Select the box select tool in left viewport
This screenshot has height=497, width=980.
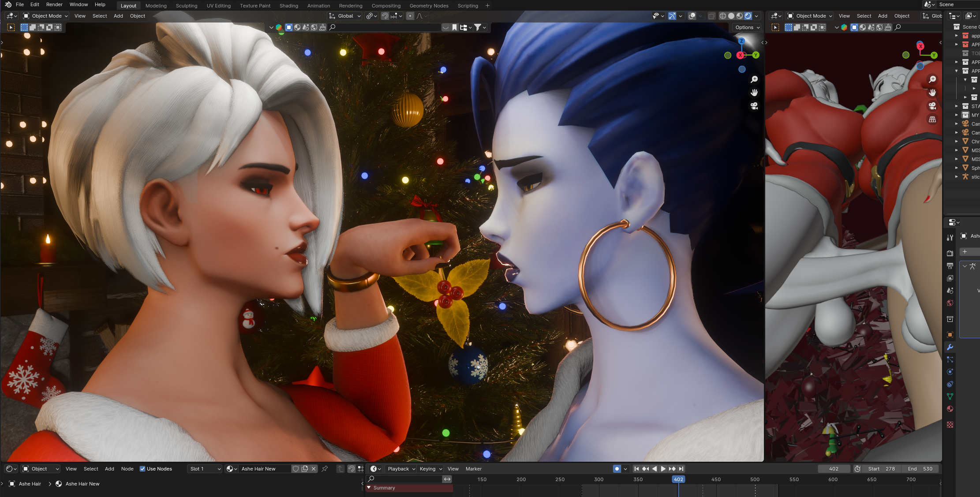(x=11, y=27)
